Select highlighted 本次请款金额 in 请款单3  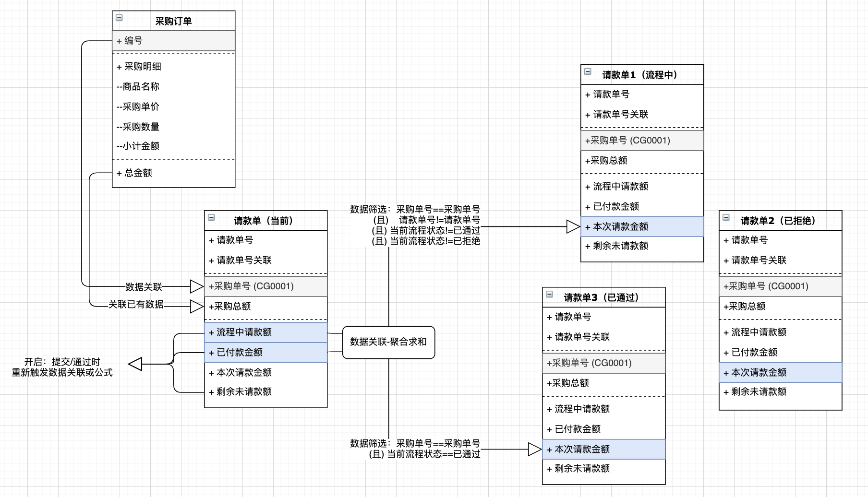[604, 449]
